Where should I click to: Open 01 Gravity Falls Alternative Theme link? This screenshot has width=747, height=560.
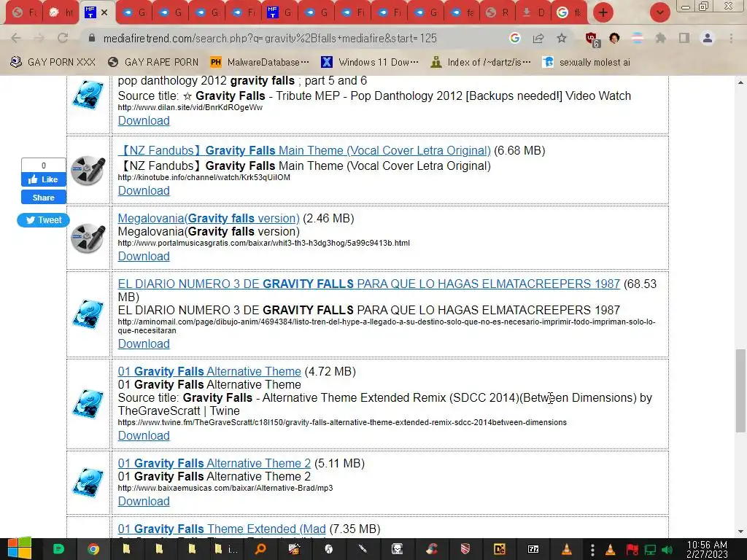click(209, 371)
